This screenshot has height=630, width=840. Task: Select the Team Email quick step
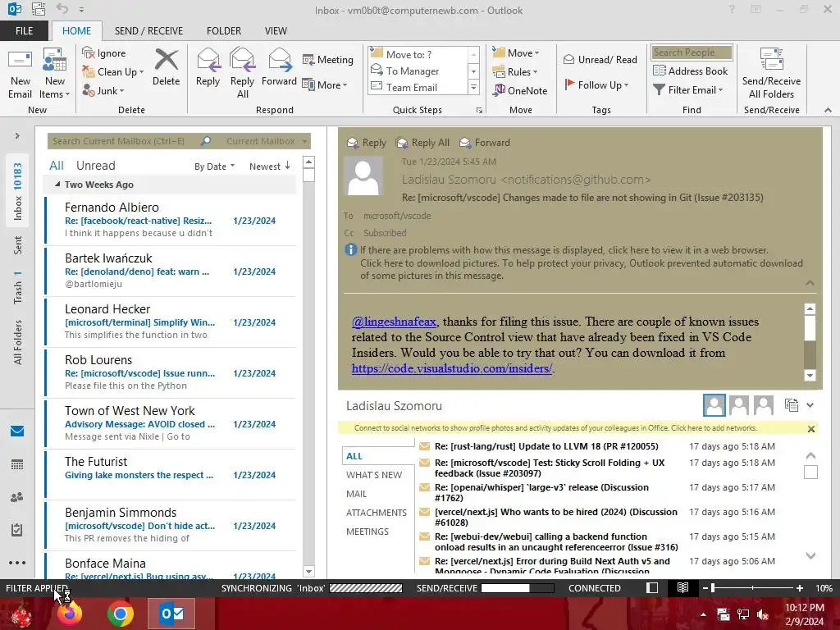point(412,87)
